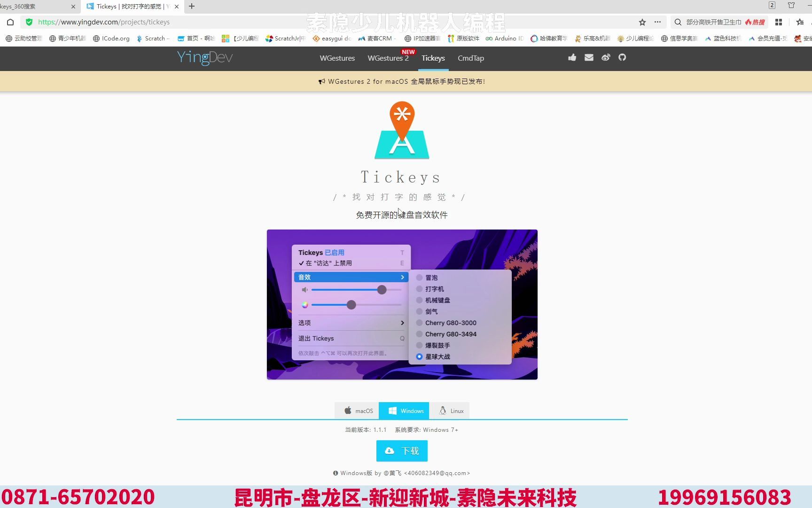Click the email envelope icon in header

click(589, 57)
